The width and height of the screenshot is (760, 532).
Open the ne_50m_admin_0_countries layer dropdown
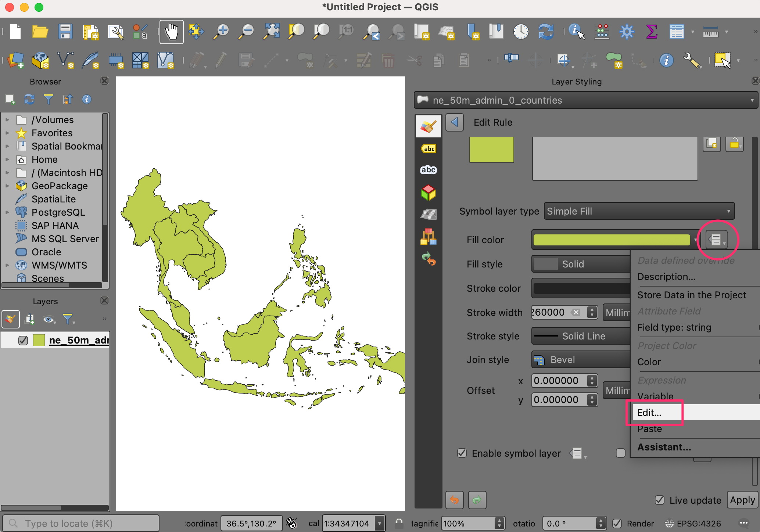[586, 100]
